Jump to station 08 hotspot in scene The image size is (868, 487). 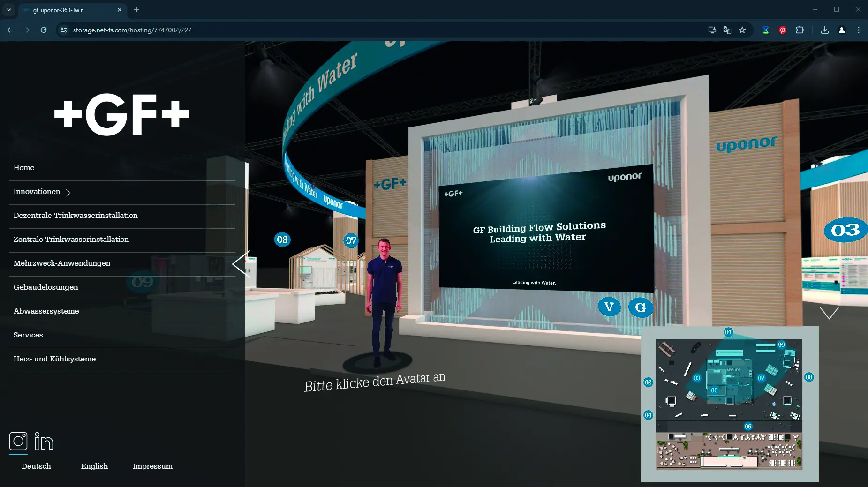click(x=282, y=240)
